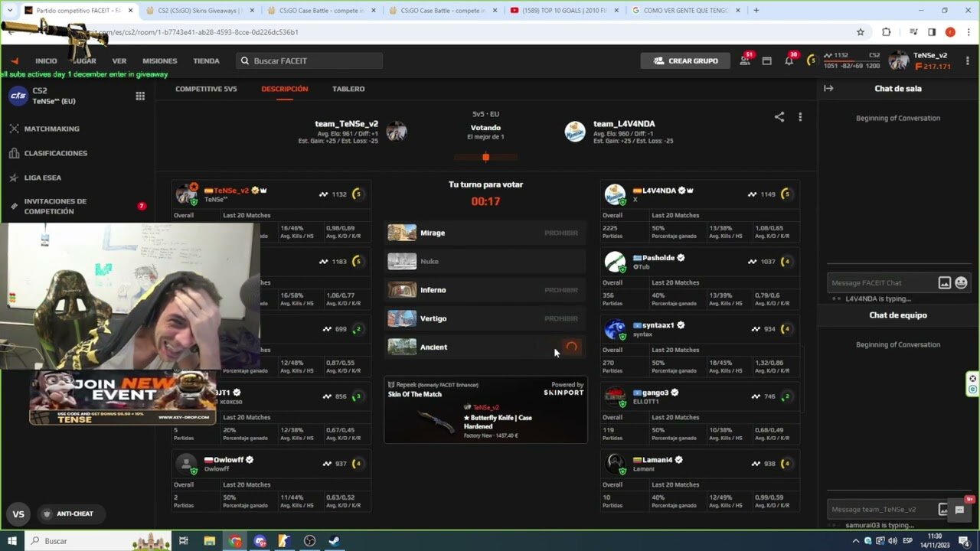The image size is (980, 551).
Task: Open player gango3 profile name
Action: tap(655, 393)
